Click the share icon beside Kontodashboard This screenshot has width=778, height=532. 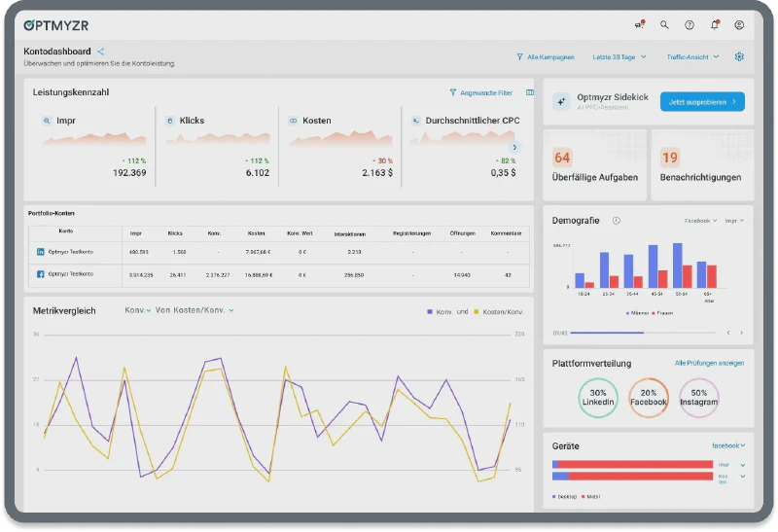[x=101, y=52]
